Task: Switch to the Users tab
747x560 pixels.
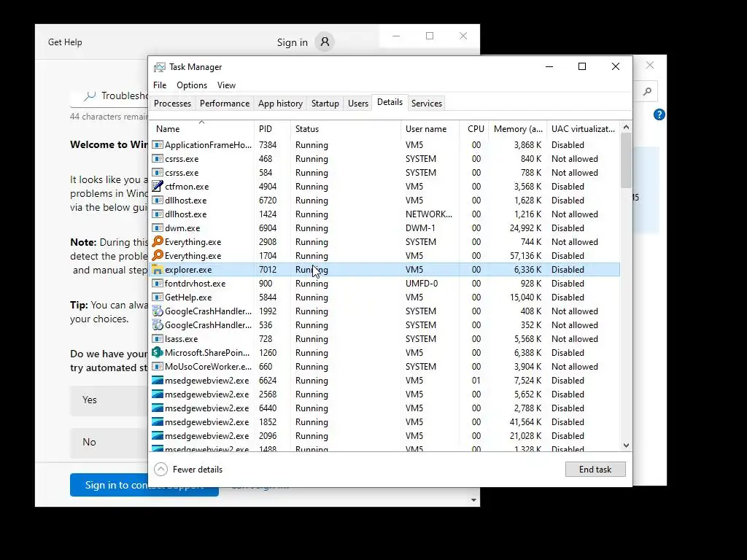Action: (x=357, y=104)
